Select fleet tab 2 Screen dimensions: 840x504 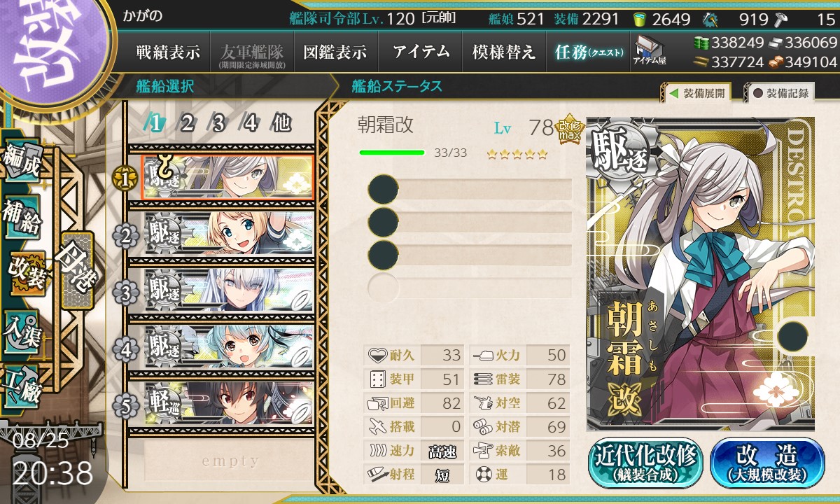point(187,123)
